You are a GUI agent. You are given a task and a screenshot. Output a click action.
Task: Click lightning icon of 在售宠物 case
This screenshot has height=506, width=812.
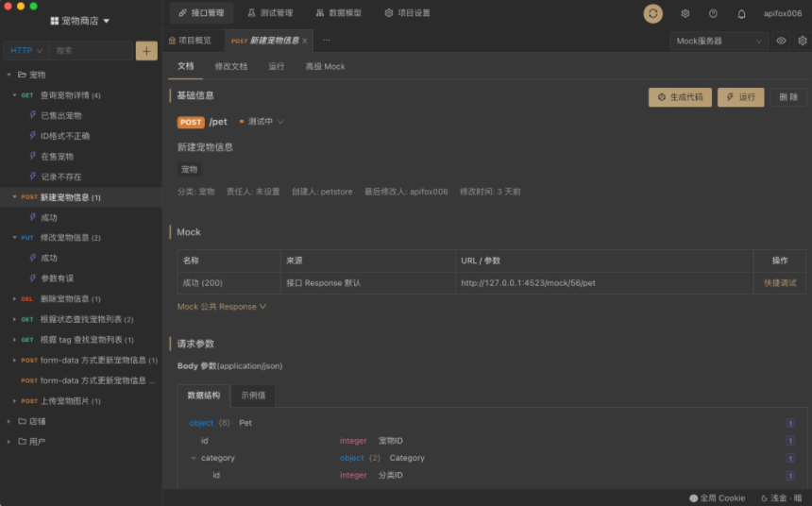pyautogui.click(x=33, y=156)
